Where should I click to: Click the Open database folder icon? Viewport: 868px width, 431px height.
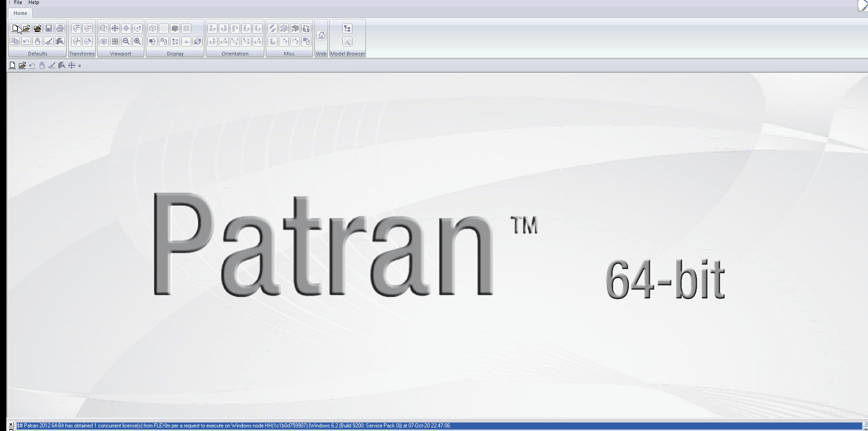pos(26,28)
